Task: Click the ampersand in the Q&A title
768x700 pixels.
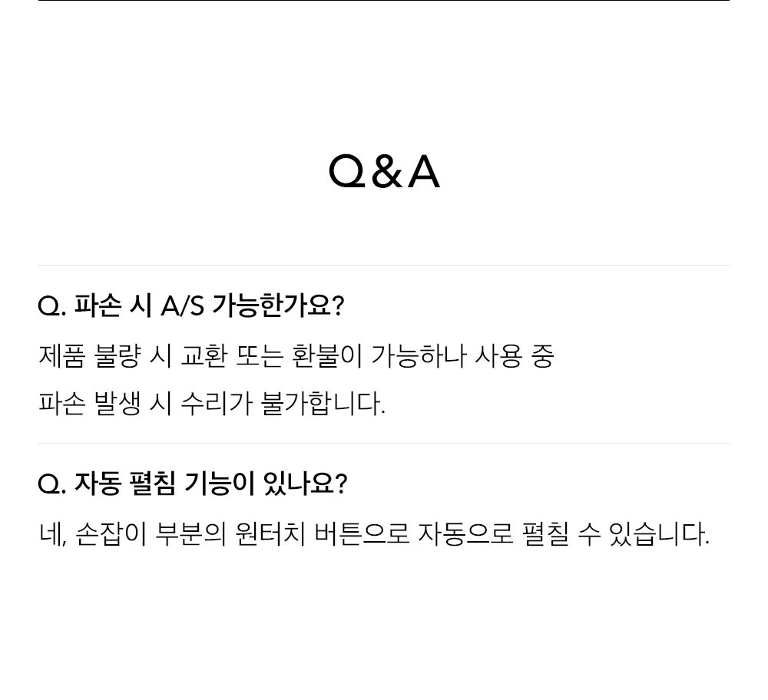Action: [387, 172]
